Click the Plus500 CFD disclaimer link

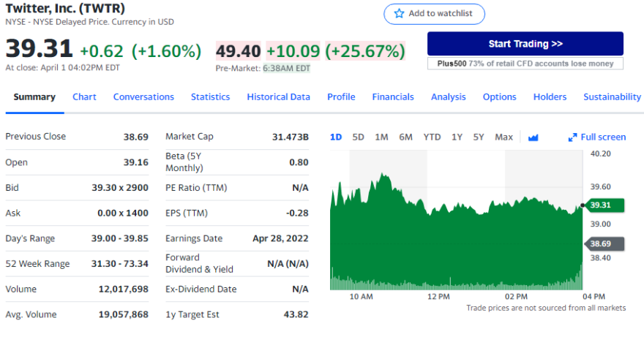pyautogui.click(x=525, y=64)
